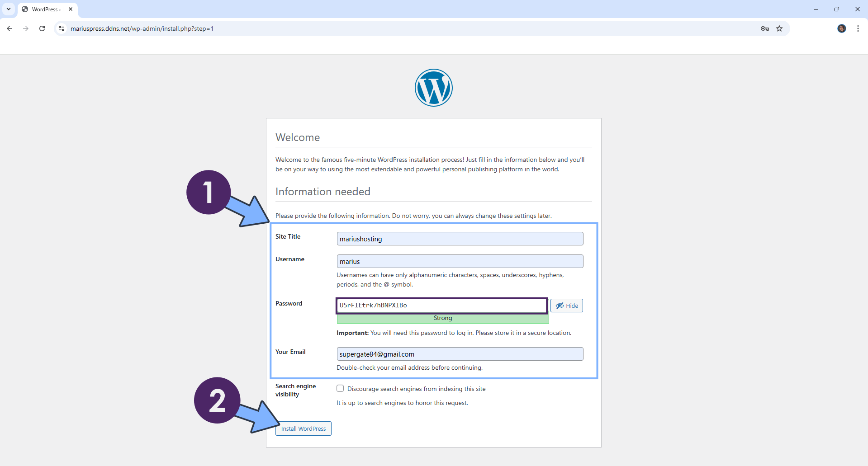The image size is (868, 466).
Task: Click the Strong password strength indicator
Action: tap(443, 318)
